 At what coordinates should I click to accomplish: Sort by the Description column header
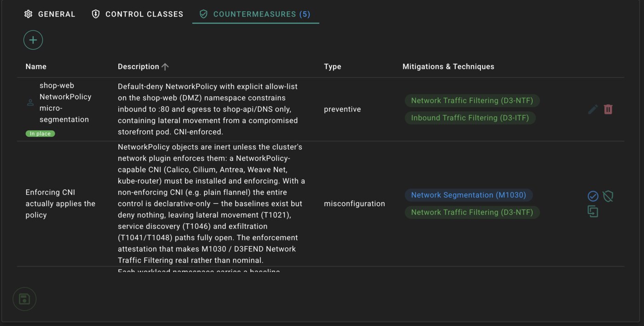pos(138,67)
